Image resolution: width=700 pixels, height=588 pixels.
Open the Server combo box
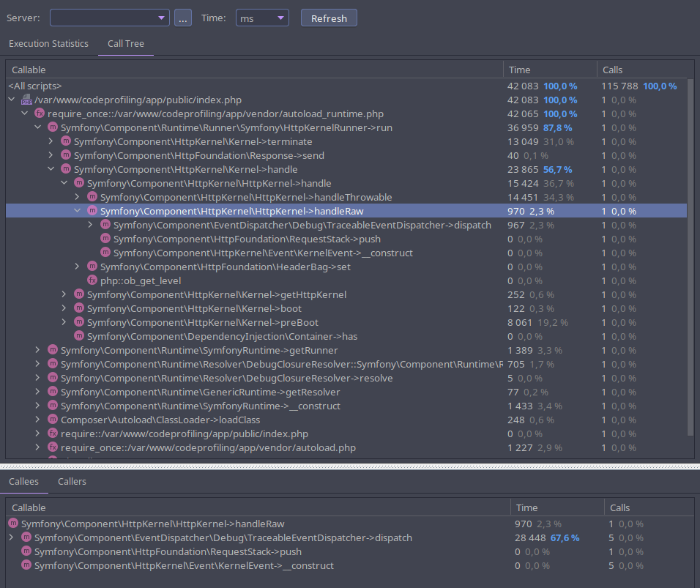click(x=109, y=18)
